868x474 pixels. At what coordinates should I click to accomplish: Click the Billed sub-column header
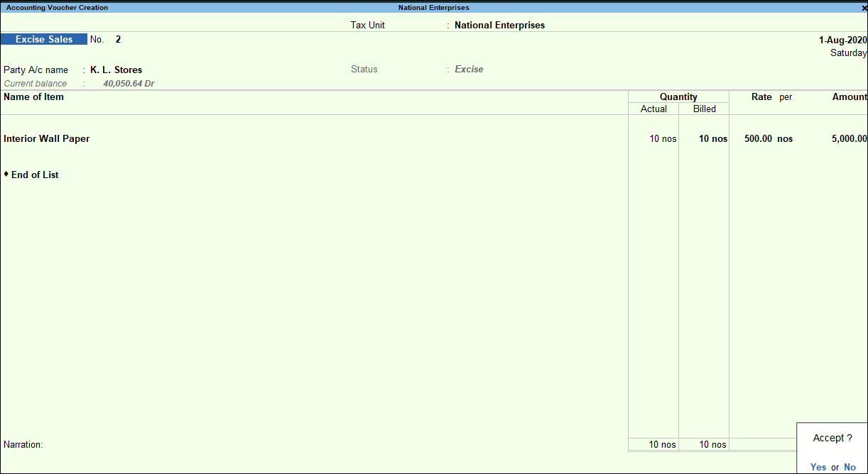[705, 109]
